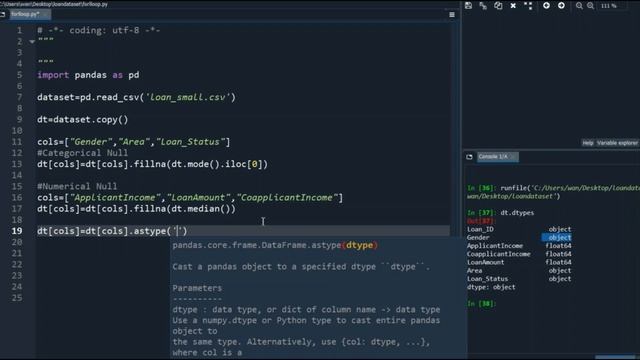640x360 pixels.
Task: Click the 'import pandas as pd' line
Action: 88,75
